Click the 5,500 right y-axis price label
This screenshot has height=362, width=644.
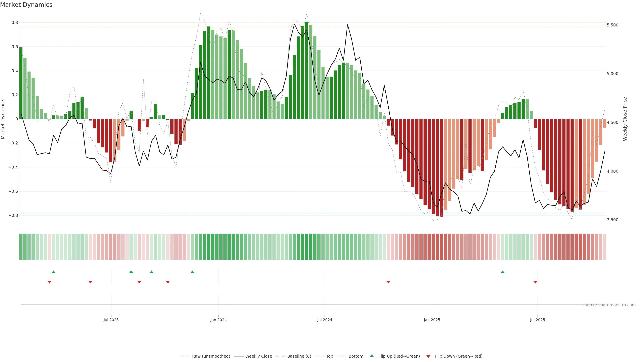612,25
